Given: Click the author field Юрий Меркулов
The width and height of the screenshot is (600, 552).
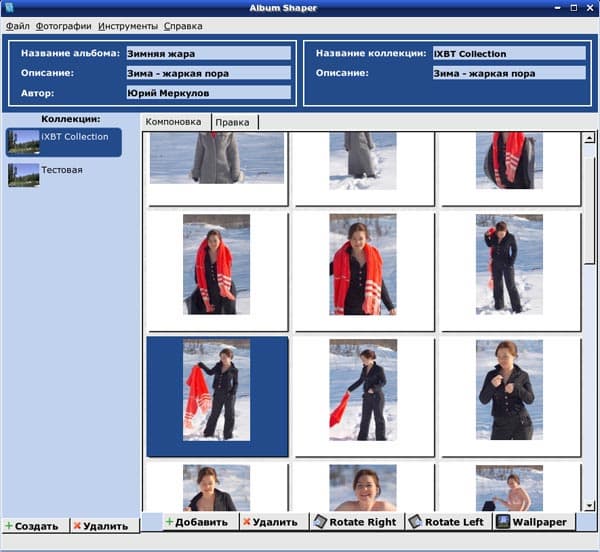Looking at the screenshot, I should 209,93.
